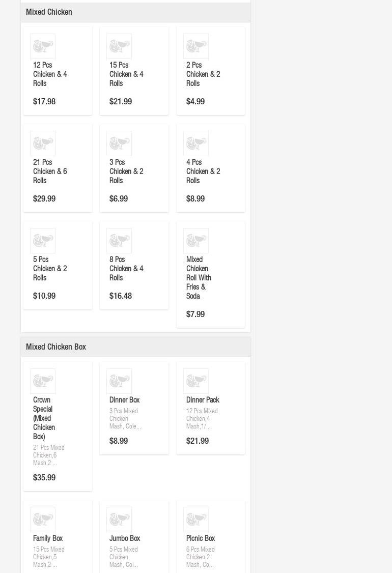The width and height of the screenshot is (392, 573).
Task: Click the Picnic Box chicken icon
Action: [x=196, y=520]
